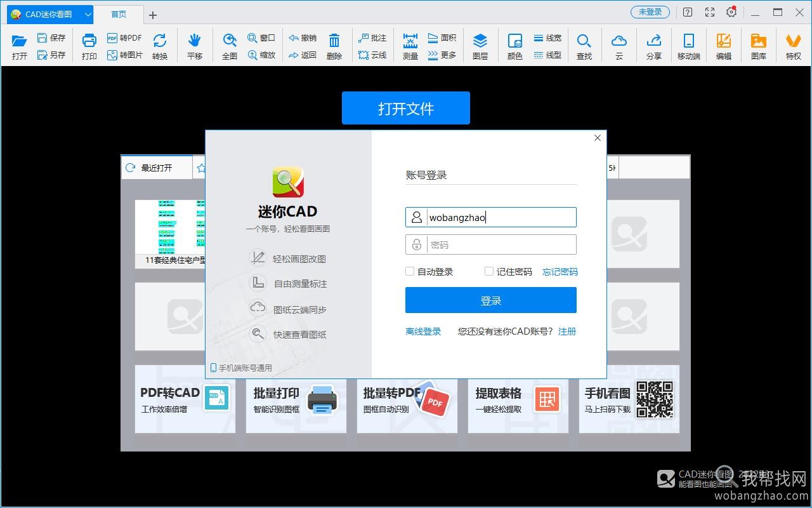
Task: Click the blue 打开文件 button
Action: [406, 108]
